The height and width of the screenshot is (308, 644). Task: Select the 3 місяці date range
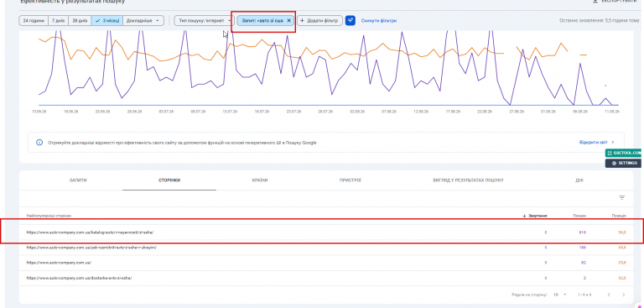click(x=106, y=20)
